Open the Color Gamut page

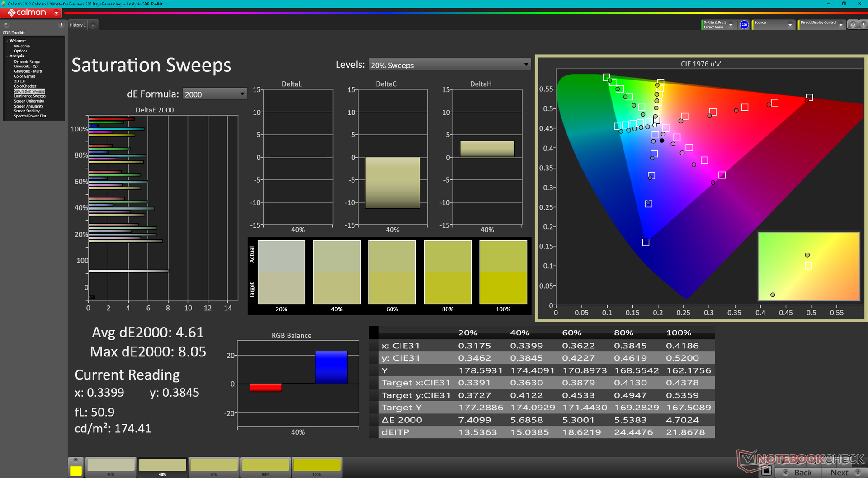click(24, 76)
